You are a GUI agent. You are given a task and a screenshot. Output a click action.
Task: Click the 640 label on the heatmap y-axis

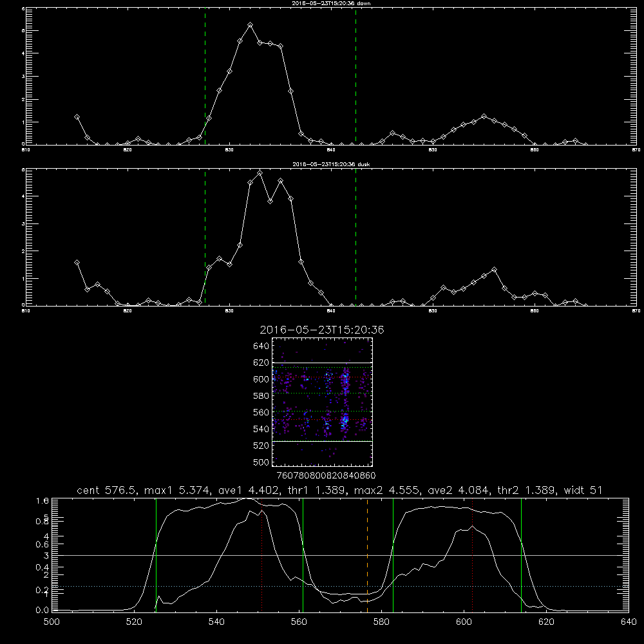(x=261, y=346)
